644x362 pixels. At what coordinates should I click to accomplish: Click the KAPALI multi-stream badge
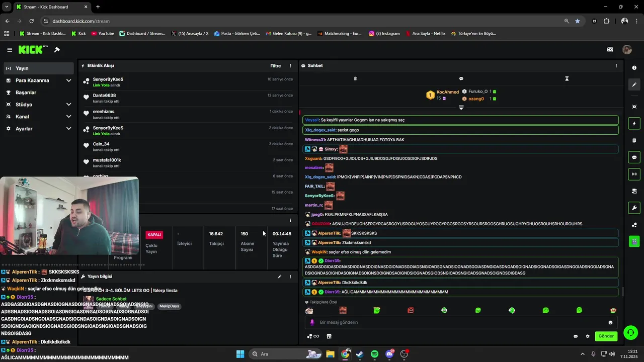click(154, 234)
